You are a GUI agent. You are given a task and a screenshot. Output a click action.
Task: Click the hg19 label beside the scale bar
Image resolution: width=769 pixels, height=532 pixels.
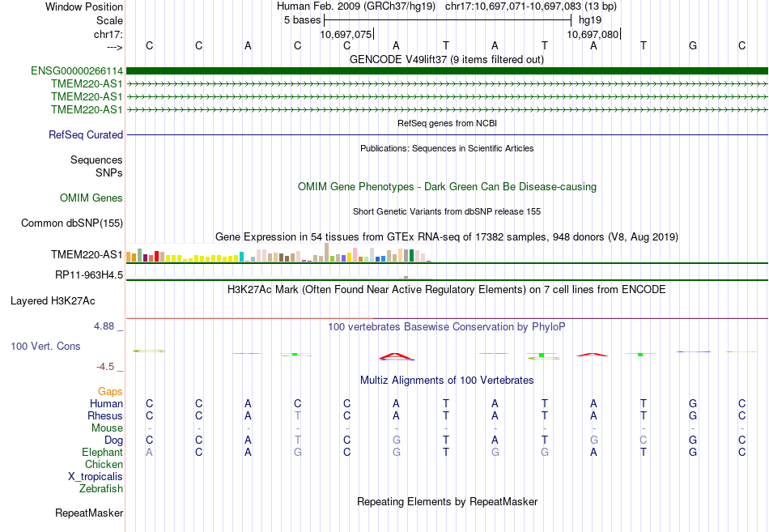590,20
